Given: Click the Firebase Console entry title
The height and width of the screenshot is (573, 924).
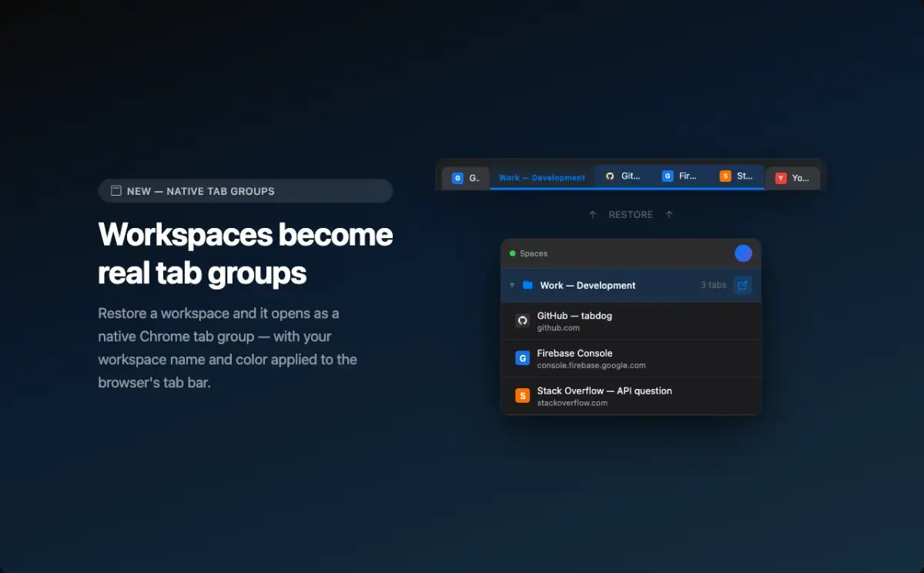Looking at the screenshot, I should [574, 353].
